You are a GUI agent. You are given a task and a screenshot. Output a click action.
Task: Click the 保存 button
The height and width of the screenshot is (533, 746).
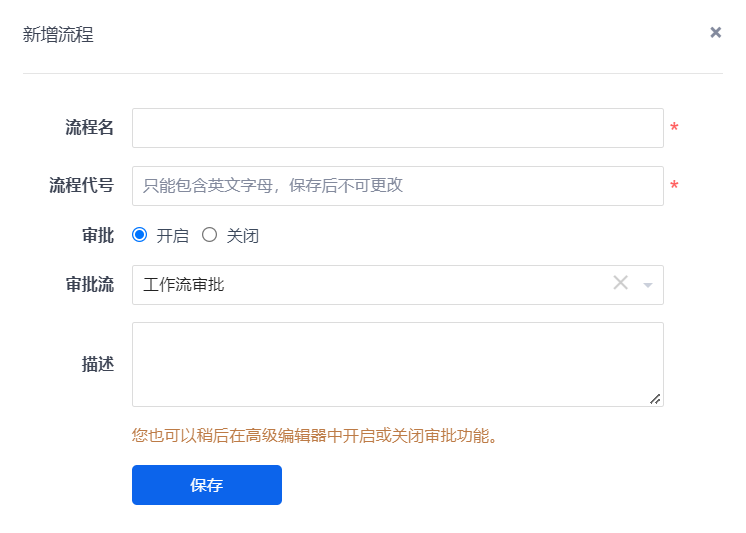tap(207, 485)
